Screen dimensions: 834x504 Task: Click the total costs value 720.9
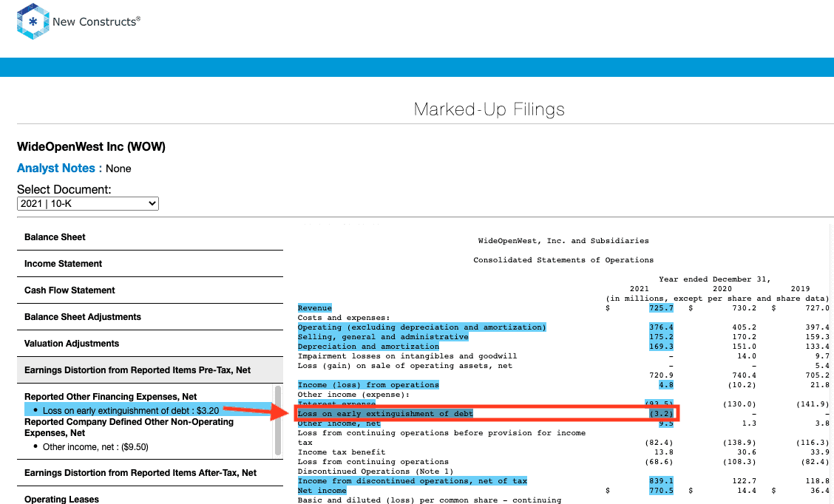[661, 375]
